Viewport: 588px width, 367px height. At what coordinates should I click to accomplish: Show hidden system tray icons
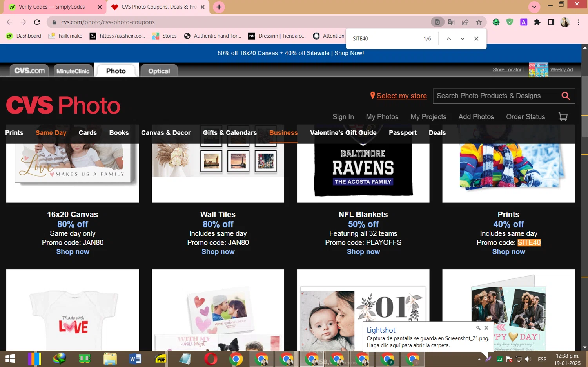pos(479,359)
